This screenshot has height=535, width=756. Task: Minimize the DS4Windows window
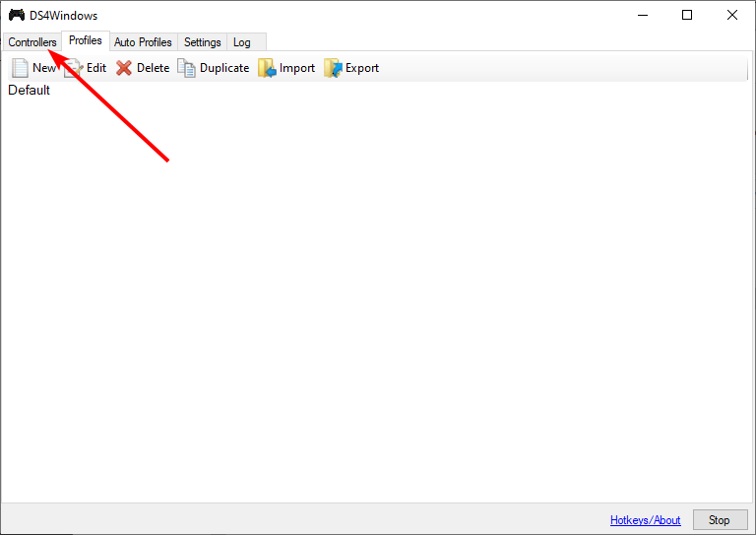(643, 15)
